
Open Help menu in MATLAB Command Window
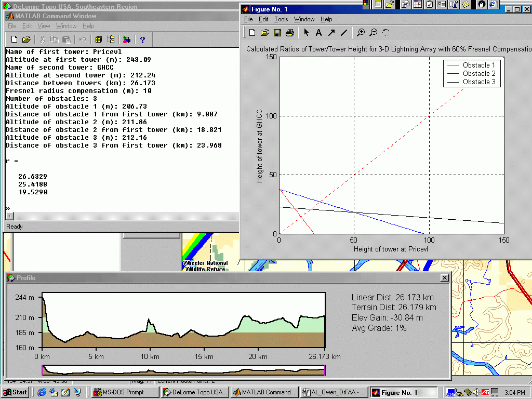click(x=88, y=26)
